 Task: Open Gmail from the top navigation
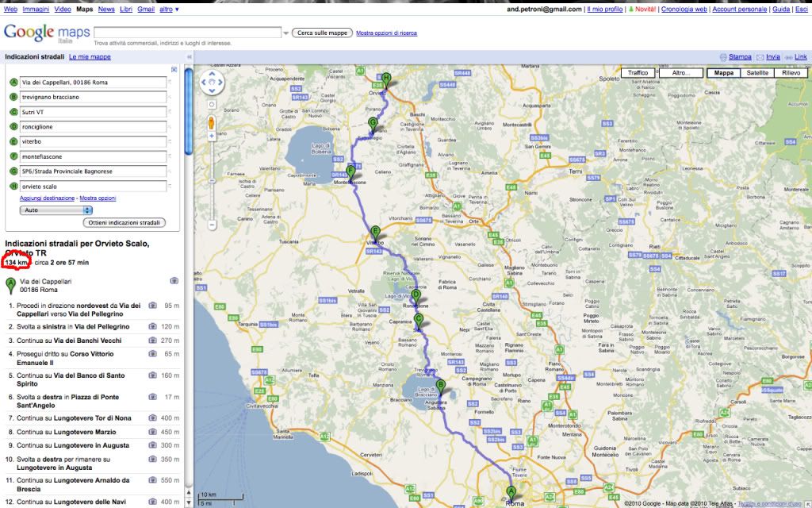click(x=146, y=9)
